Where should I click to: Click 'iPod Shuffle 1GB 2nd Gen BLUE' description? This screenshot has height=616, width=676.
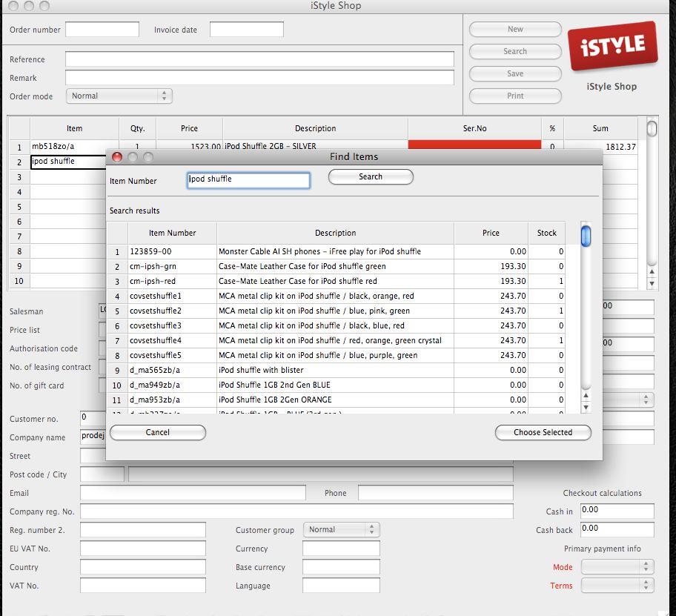[274, 385]
